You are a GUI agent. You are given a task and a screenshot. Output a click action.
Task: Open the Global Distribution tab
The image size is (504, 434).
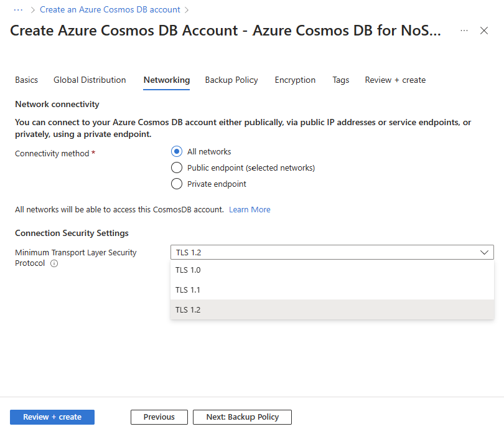point(90,80)
